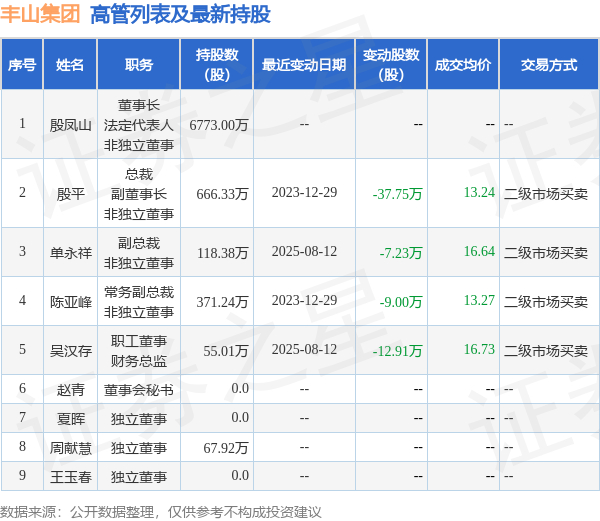Click the holding value 118.38万
600x521 pixels.
point(223,252)
